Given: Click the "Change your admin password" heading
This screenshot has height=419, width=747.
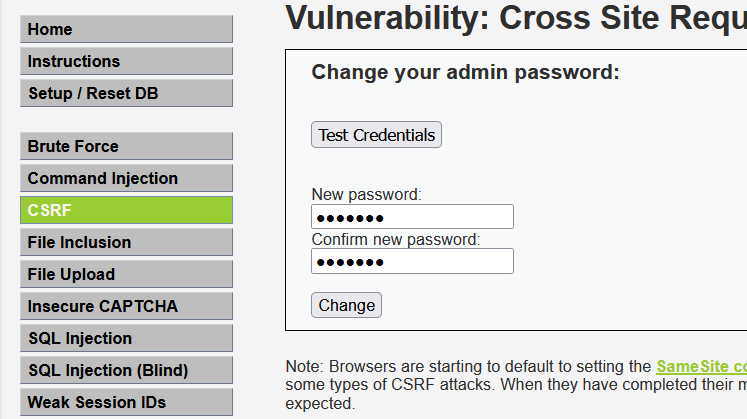Looking at the screenshot, I should click(x=465, y=72).
